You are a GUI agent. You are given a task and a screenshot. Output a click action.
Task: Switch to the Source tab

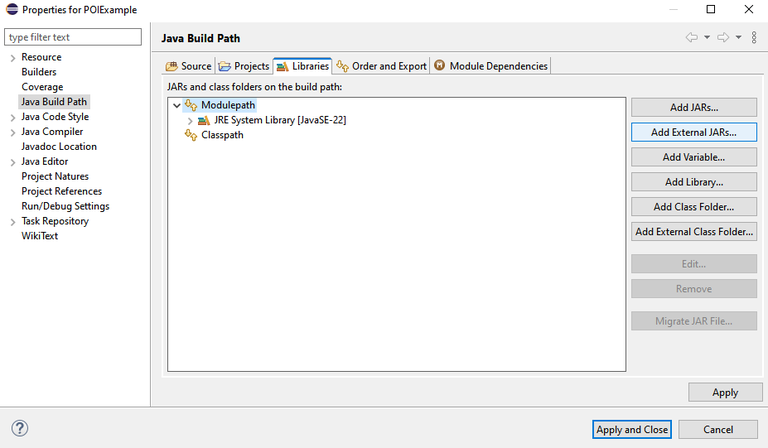pyautogui.click(x=189, y=66)
